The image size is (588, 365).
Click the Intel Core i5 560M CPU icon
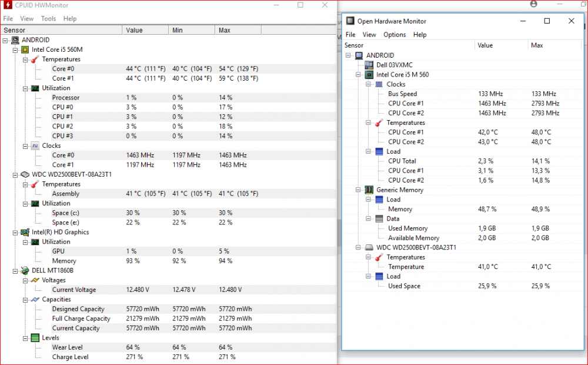point(25,49)
